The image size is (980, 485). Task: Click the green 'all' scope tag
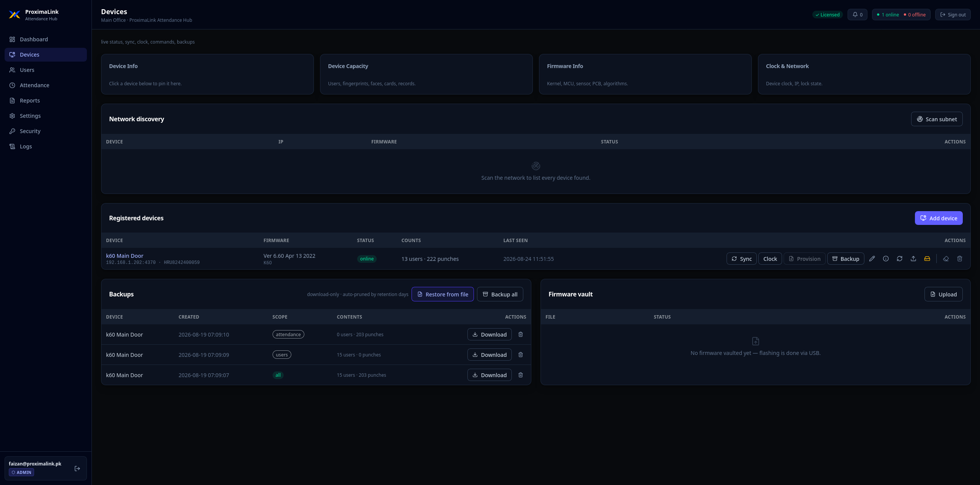coord(278,375)
